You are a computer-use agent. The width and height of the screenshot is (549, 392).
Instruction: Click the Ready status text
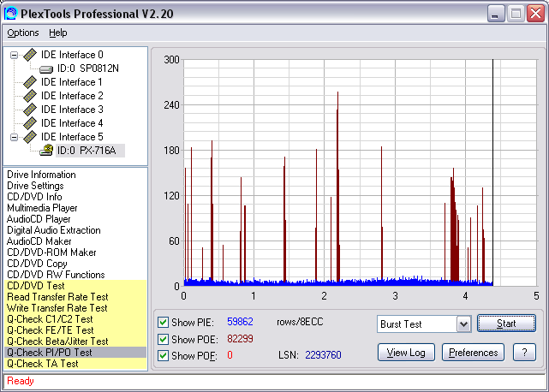click(21, 381)
